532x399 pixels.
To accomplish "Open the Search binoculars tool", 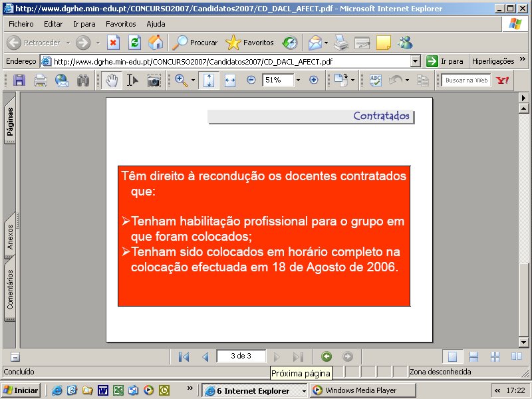I will 82,80.
